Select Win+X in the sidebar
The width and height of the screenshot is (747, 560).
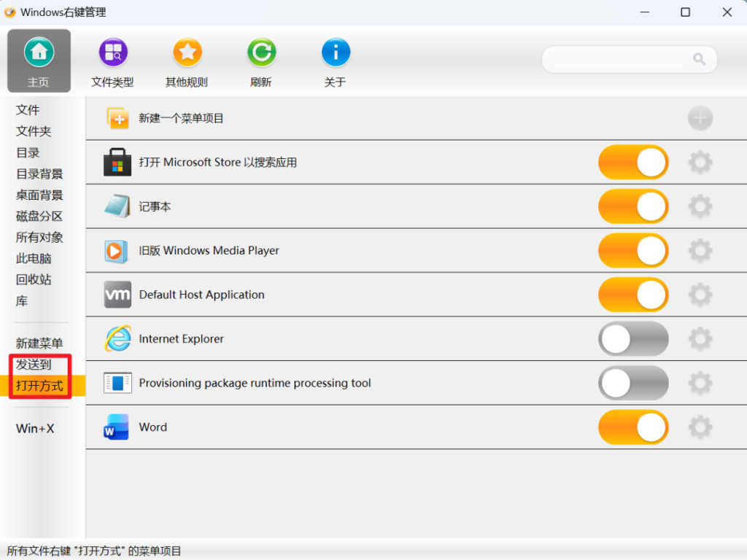point(35,428)
